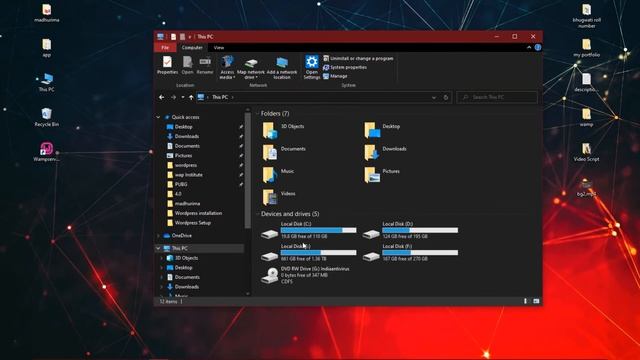Click Uninstall or change a program
Viewport: 640px width, 360px height.
(358, 58)
